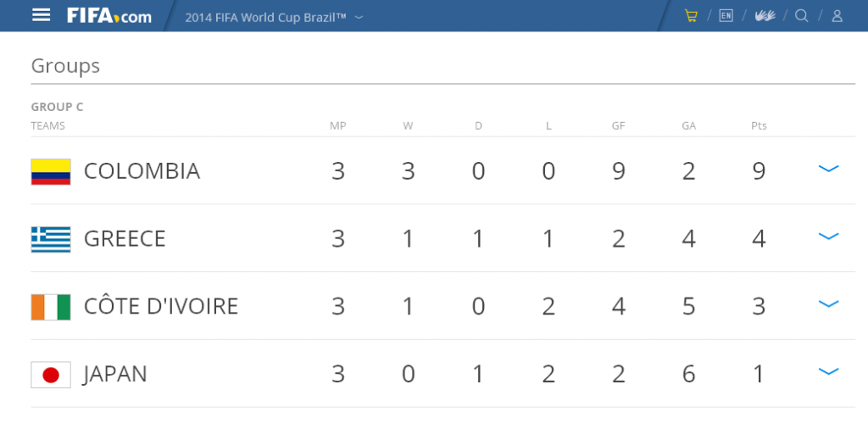Click the EN language selector icon

click(726, 15)
